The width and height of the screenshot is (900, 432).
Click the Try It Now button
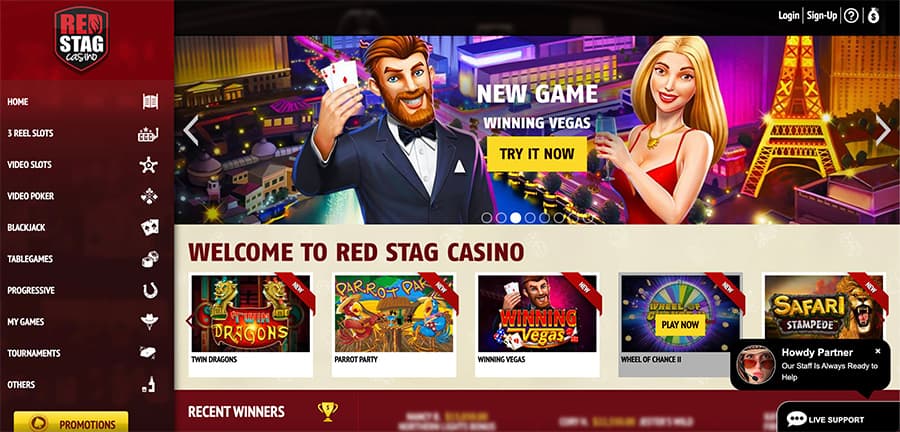tap(537, 154)
